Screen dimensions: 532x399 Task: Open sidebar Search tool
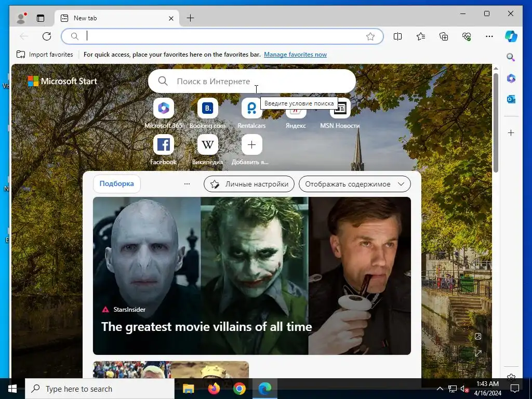tap(511, 57)
